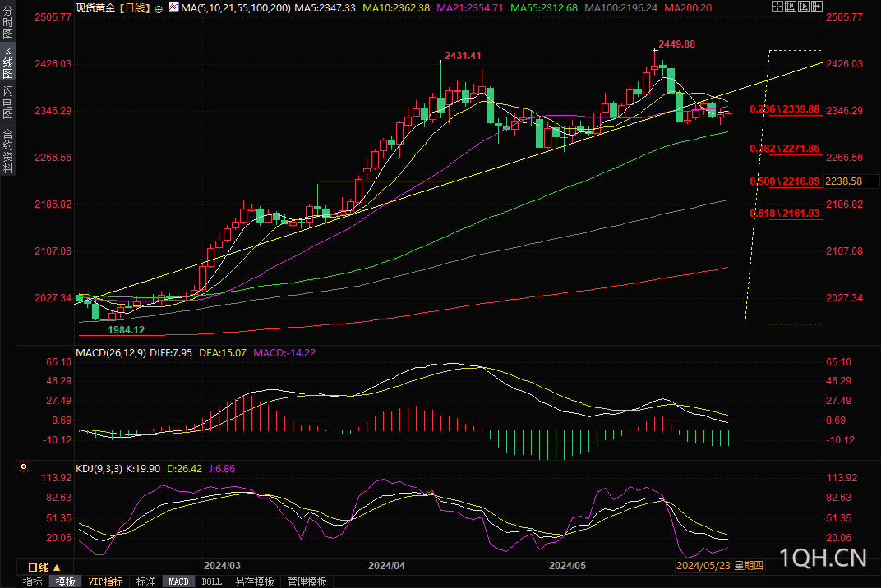Click the 0.500 \ 2216.89 Fibonacci level
Screen dimensions: 881x588
point(785,181)
